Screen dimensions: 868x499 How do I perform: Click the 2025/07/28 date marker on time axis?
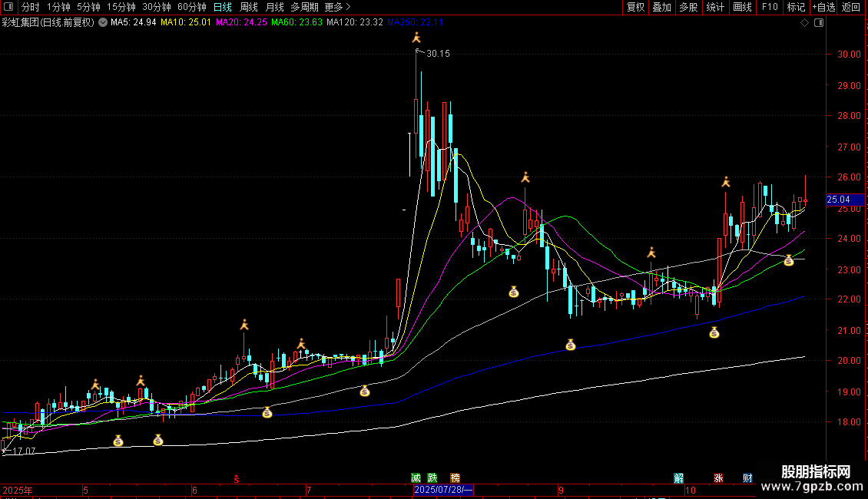point(443,490)
